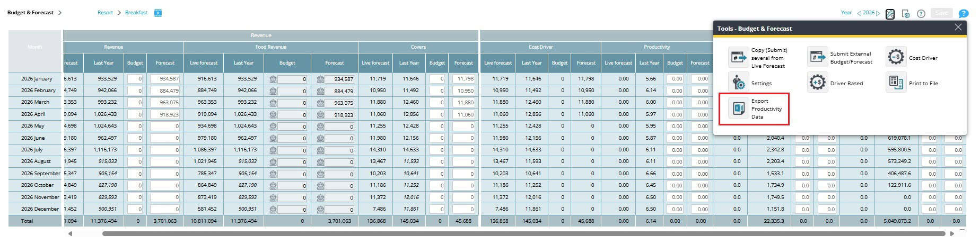
Task: Click robot icon in September Food Revenue Budget
Action: point(273,174)
